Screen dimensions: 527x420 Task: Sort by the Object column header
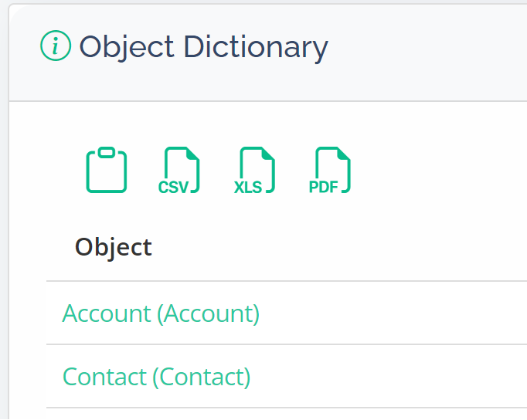(114, 247)
